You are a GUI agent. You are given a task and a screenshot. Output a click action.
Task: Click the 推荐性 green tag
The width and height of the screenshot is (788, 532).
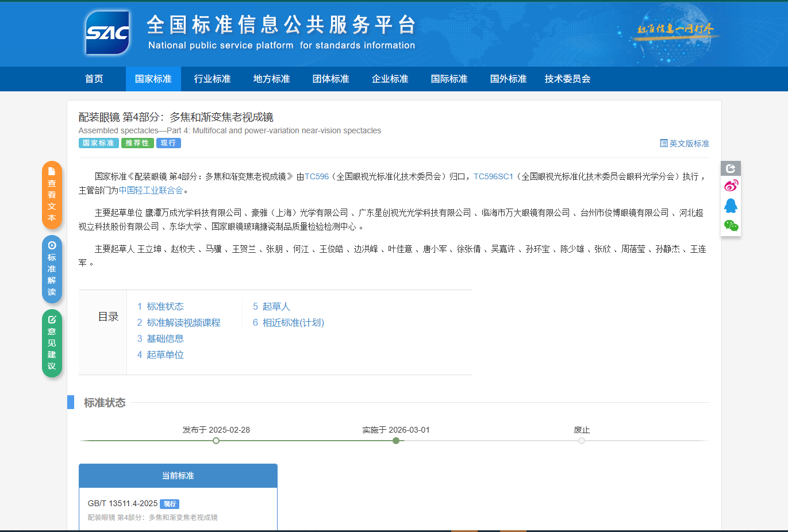pos(137,143)
